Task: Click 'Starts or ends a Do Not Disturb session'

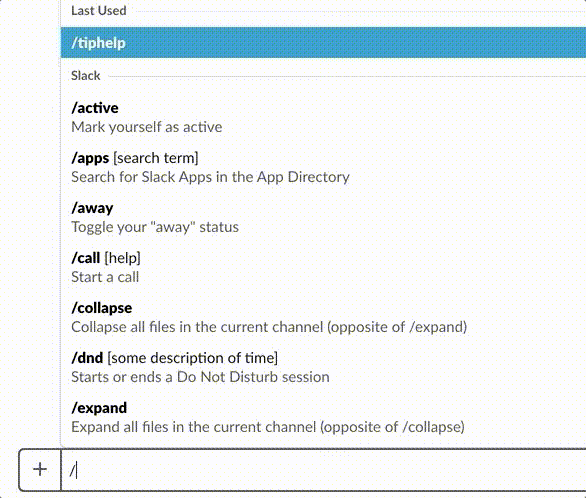Action: click(x=200, y=377)
